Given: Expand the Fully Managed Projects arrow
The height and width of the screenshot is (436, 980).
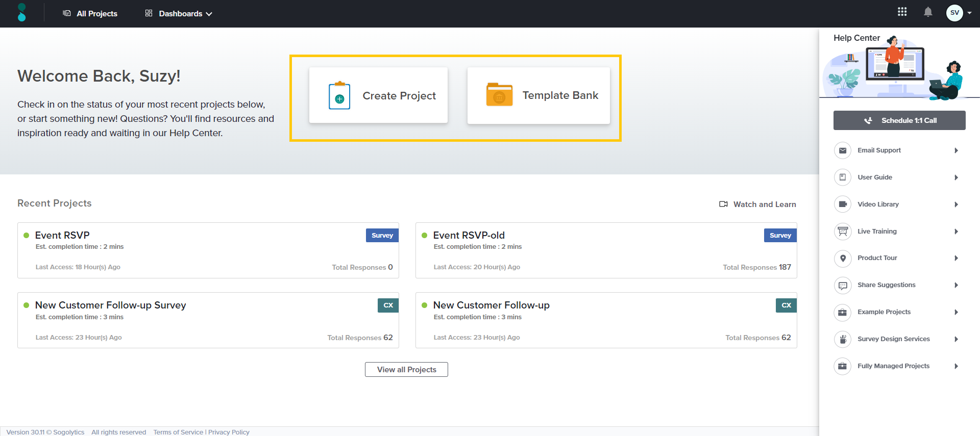Looking at the screenshot, I should pyautogui.click(x=956, y=366).
